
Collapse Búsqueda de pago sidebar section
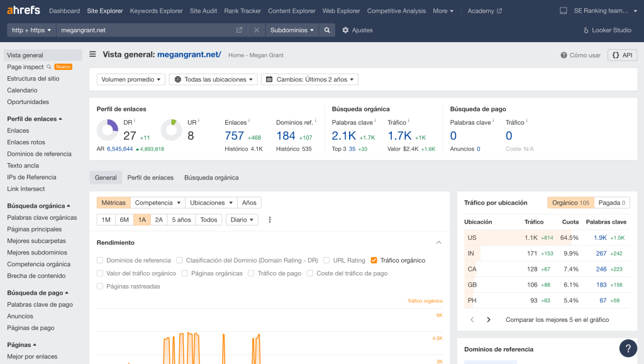pyautogui.click(x=38, y=293)
